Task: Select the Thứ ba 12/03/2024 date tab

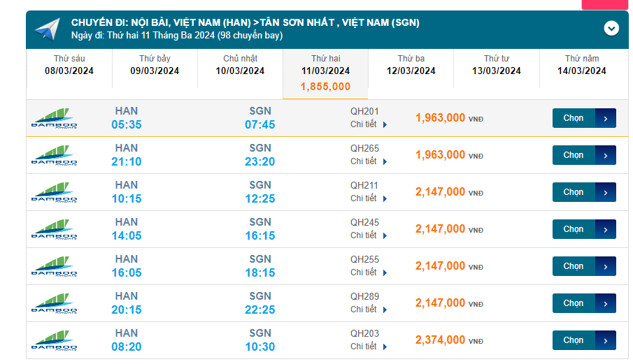Action: 411,65
